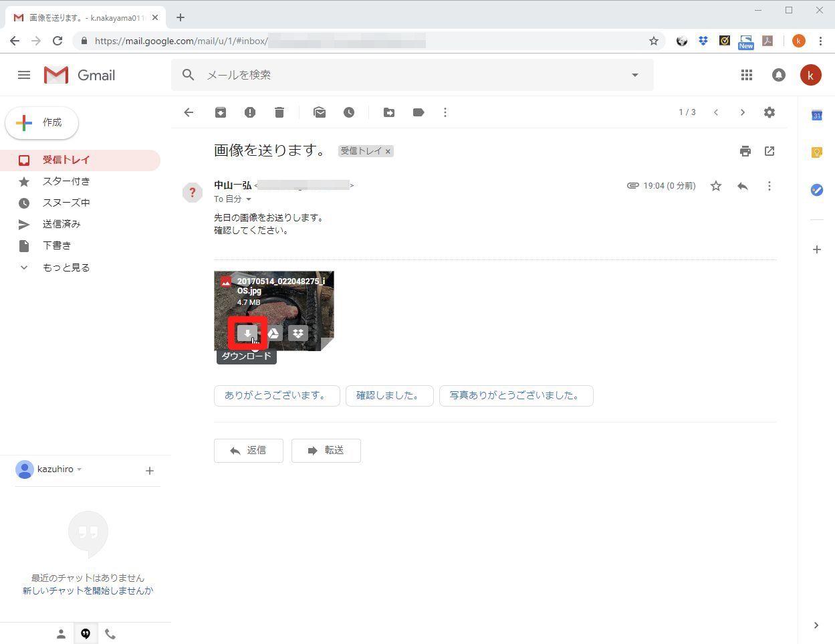835x644 pixels.
Task: Open the Calendar side panel
Action: [x=817, y=115]
